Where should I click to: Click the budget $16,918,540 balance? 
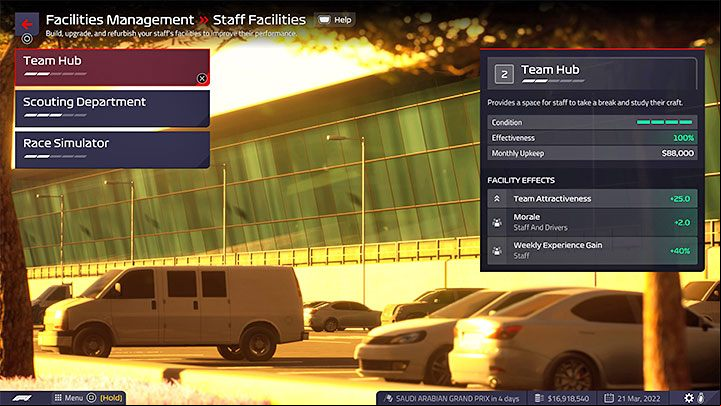coord(568,399)
